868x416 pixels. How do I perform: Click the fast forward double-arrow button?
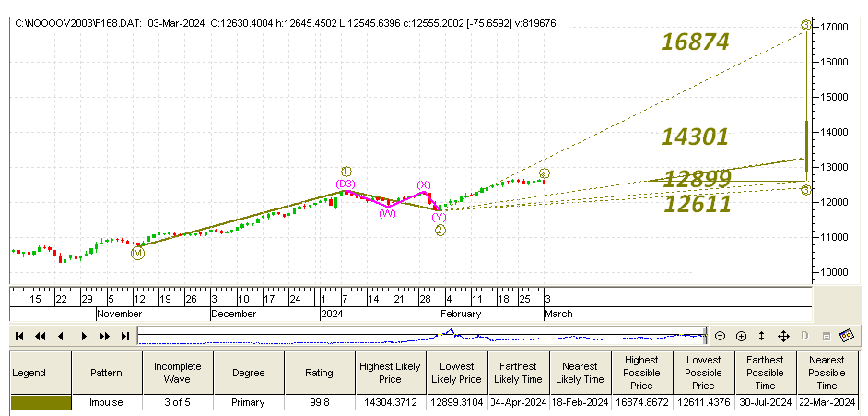[105, 336]
